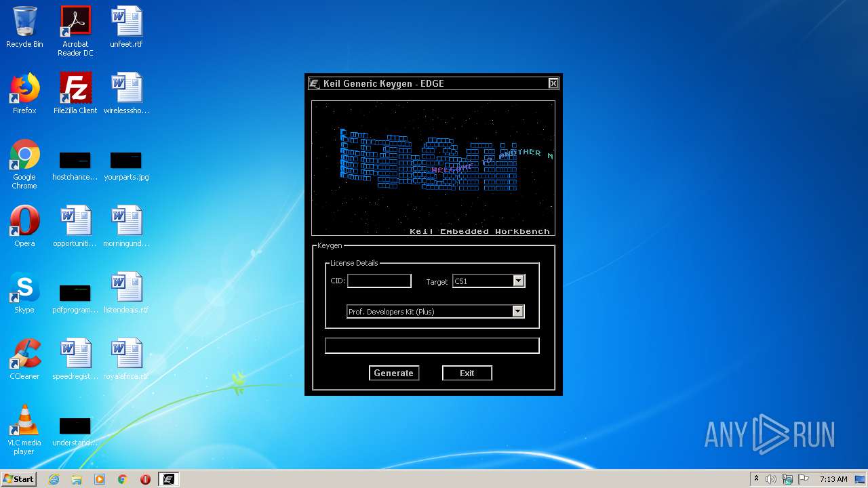Open Acrobat Reader DC shortcut
868x488 pixels.
click(75, 32)
